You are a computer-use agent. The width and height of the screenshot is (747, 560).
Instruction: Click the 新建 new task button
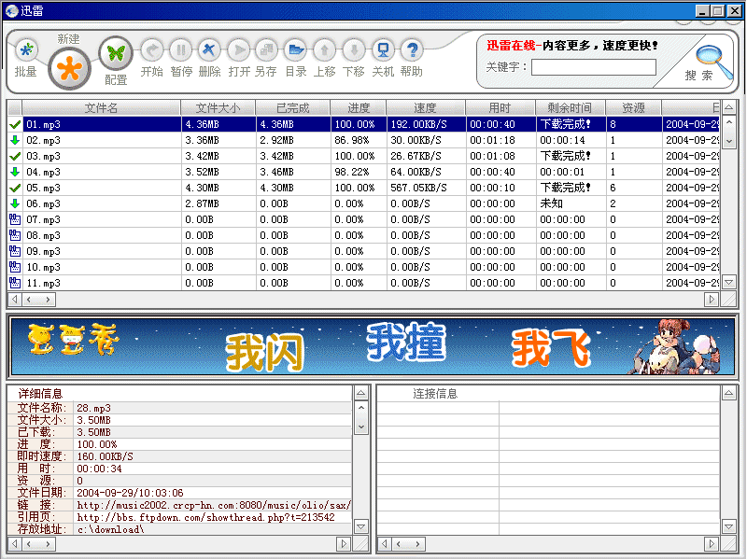[69, 68]
